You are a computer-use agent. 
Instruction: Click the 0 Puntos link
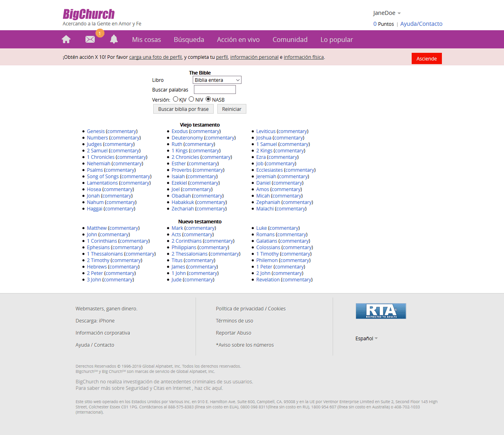(x=383, y=24)
